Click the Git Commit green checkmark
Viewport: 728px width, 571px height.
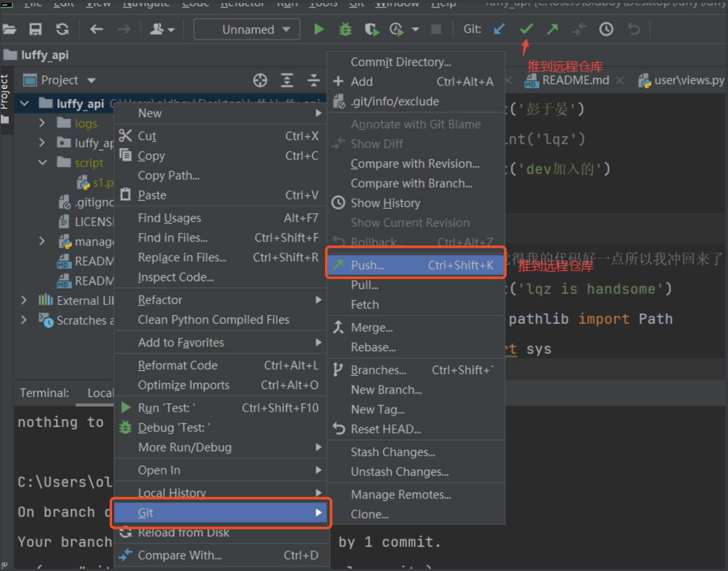[526, 29]
